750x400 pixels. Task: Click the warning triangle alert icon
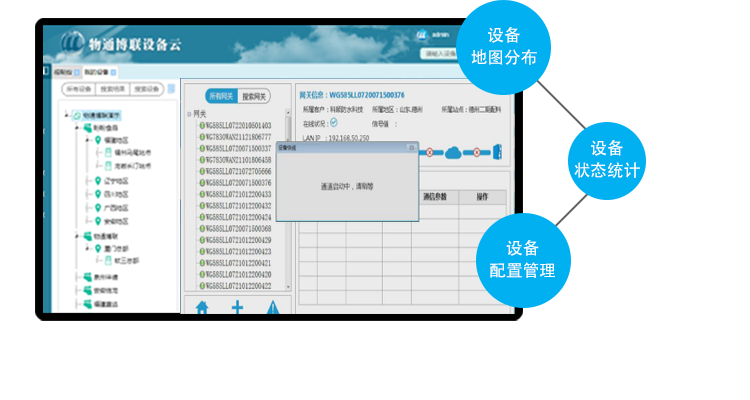click(274, 307)
